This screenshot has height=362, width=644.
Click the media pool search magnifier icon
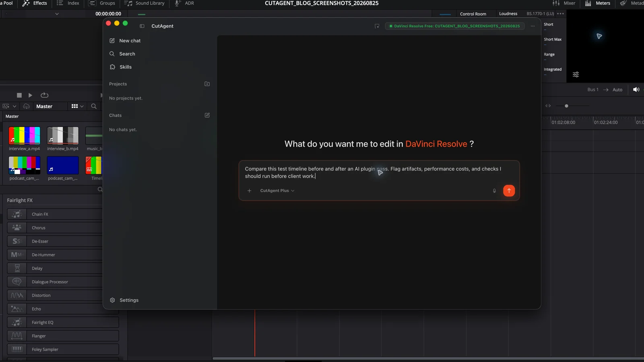[x=94, y=107]
